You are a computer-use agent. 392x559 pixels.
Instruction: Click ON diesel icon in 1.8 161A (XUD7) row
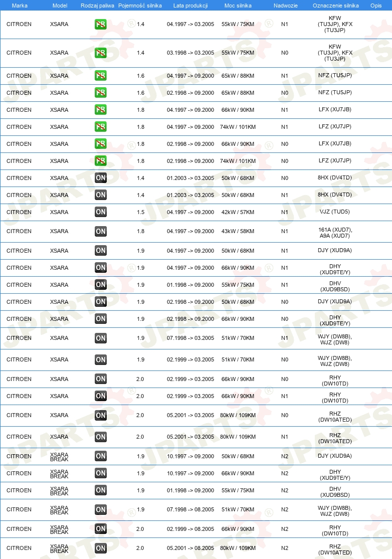[x=100, y=232]
